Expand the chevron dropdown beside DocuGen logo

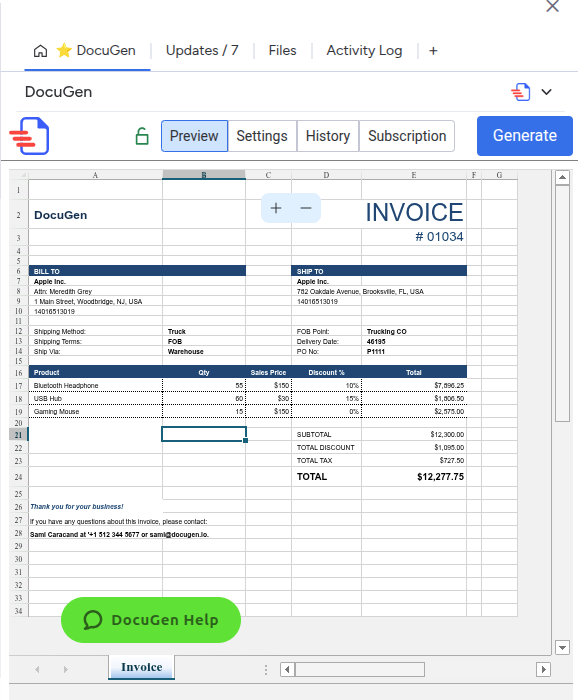(x=546, y=92)
